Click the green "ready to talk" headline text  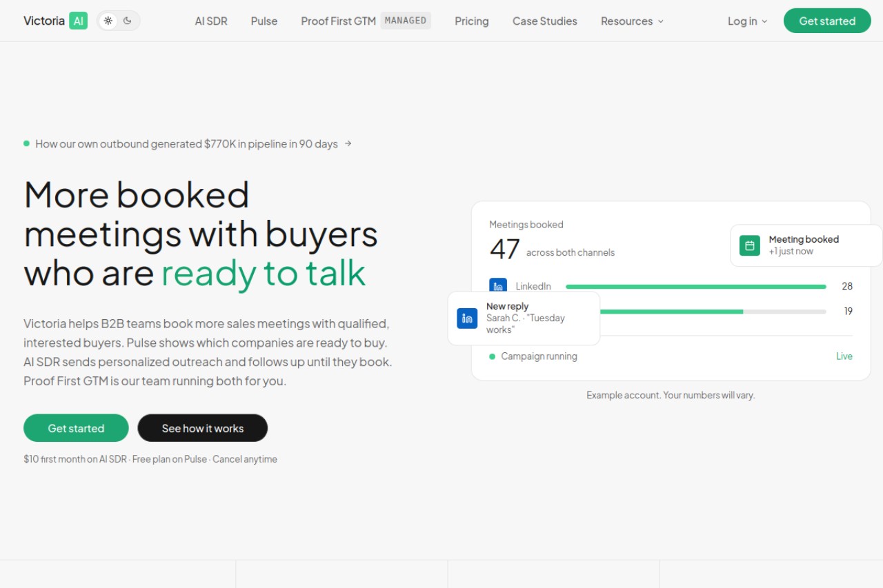[264, 273]
